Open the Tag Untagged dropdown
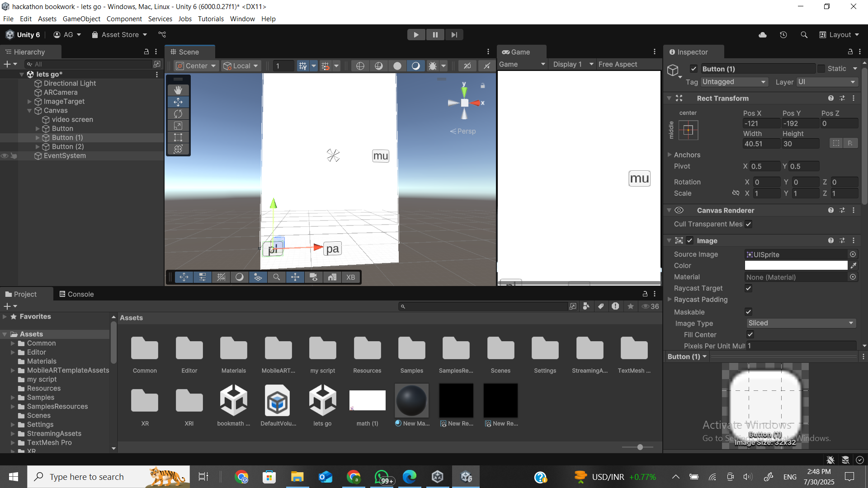 point(734,82)
